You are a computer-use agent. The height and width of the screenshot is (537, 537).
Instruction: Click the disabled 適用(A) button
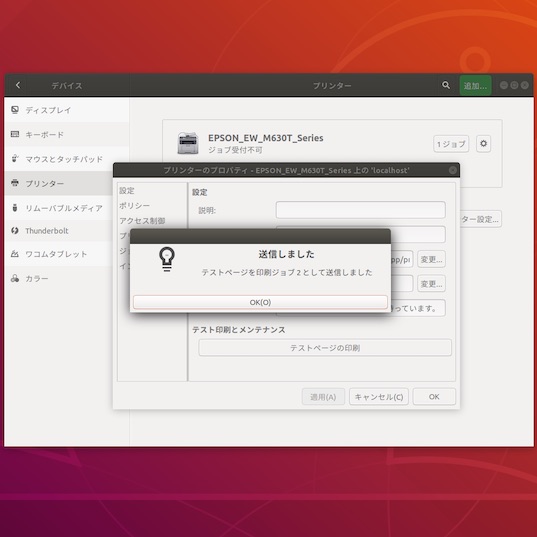coord(323,397)
